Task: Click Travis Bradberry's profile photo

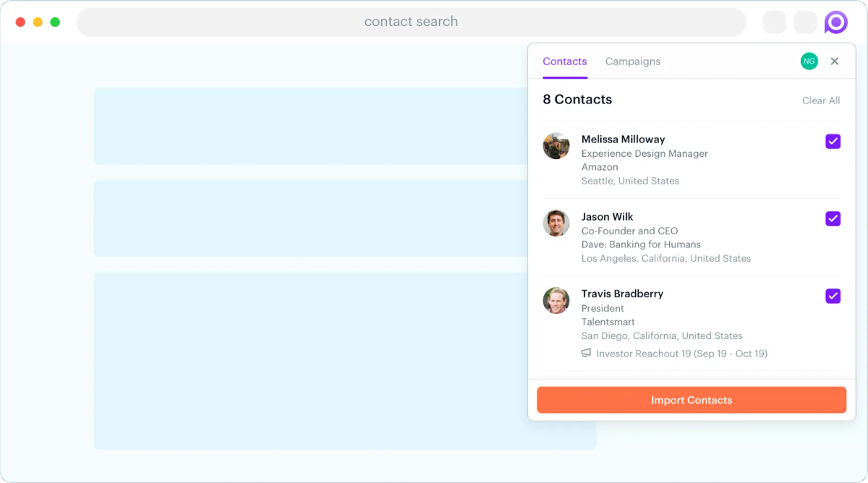Action: point(556,301)
